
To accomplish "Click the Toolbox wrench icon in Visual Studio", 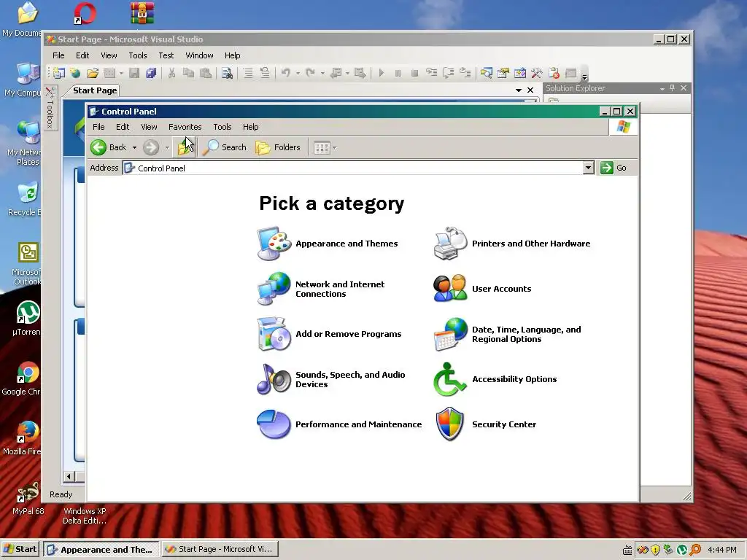I will click(537, 73).
